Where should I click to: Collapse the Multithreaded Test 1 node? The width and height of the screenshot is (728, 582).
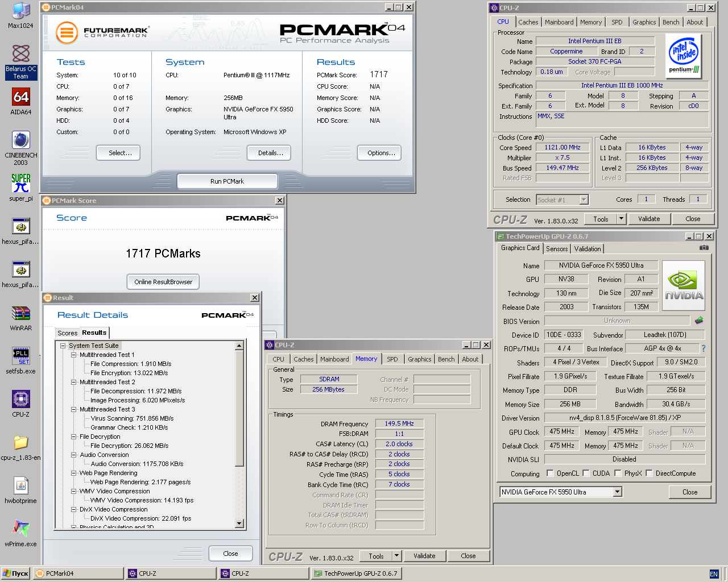(x=74, y=355)
